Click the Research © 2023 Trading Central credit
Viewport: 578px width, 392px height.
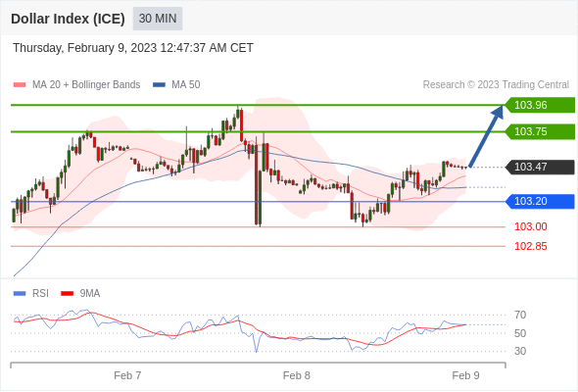pos(496,85)
